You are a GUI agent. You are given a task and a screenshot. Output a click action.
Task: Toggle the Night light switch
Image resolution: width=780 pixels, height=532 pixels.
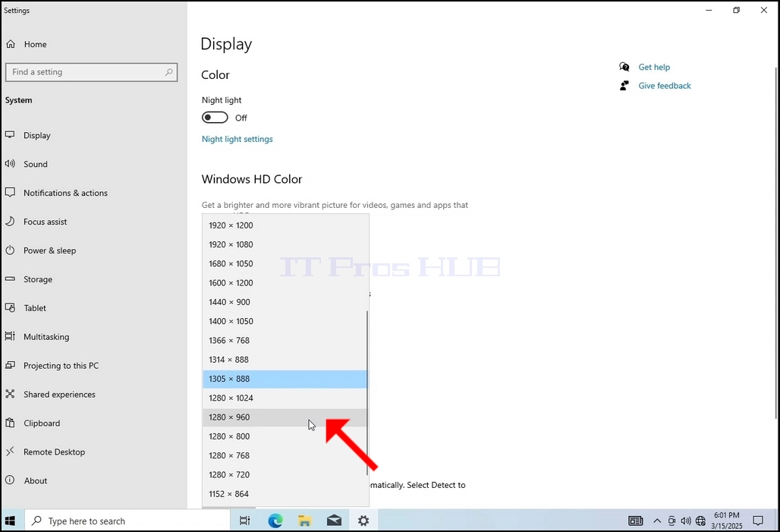tap(215, 118)
